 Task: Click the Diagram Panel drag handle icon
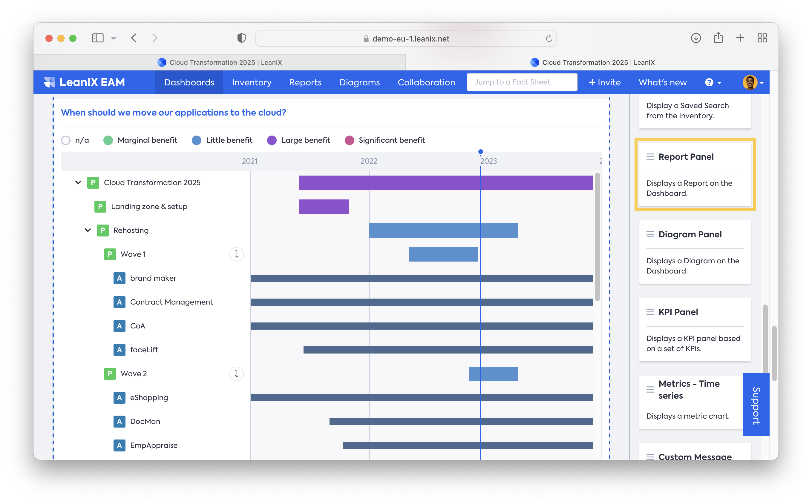[x=650, y=234]
